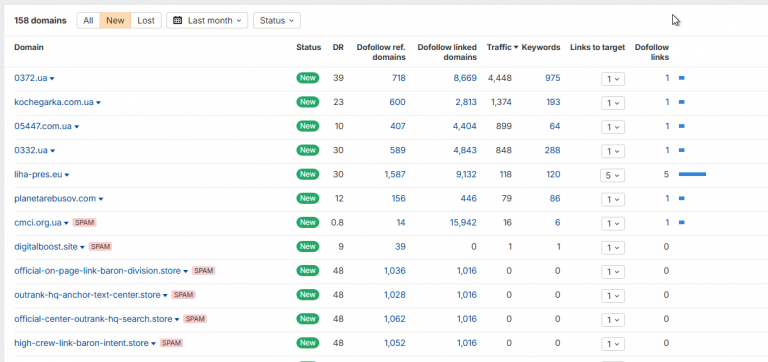The height and width of the screenshot is (362, 768).
Task: Open the 288 keywords value
Action: point(552,150)
